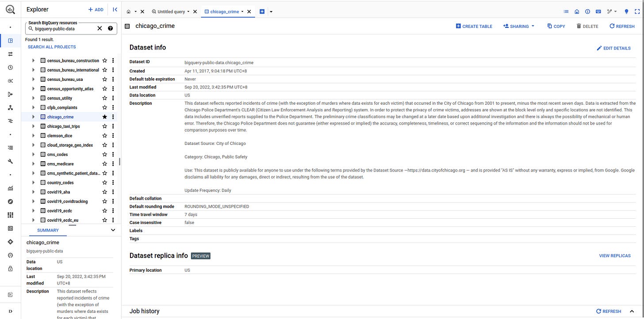Unstar the chicago_crime dataset

click(105, 117)
